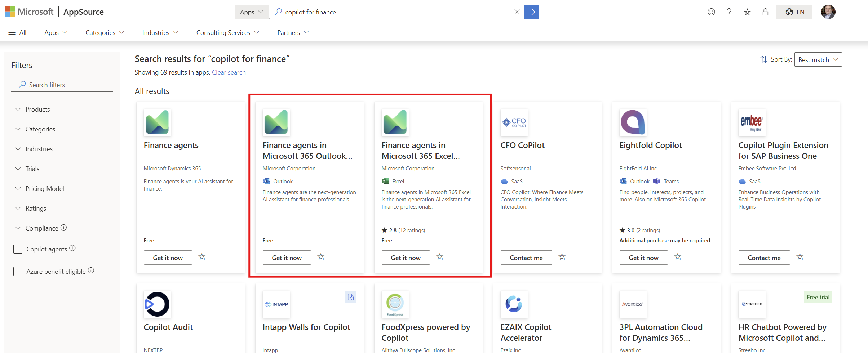This screenshot has width=868, height=353.
Task: Open the help question mark icon
Action: coord(729,12)
